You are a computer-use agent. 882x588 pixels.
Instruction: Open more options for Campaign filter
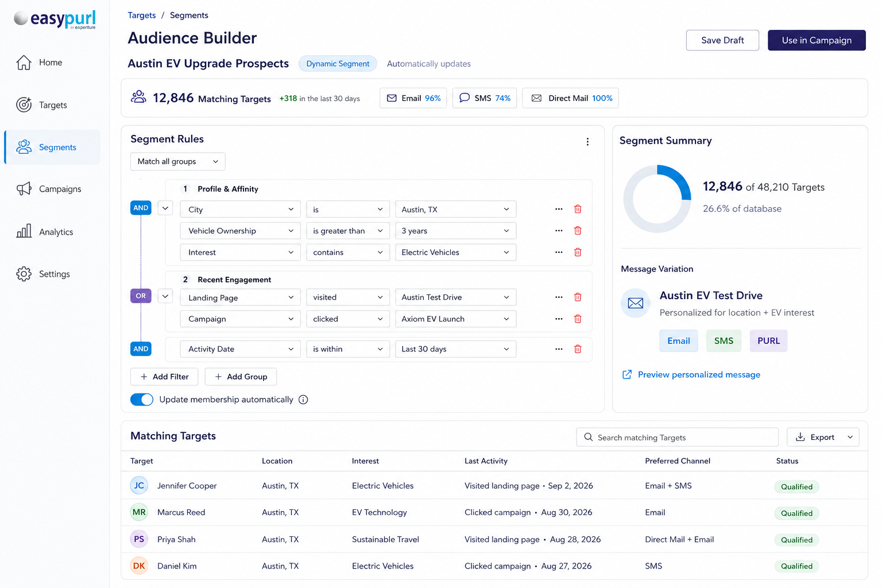559,319
